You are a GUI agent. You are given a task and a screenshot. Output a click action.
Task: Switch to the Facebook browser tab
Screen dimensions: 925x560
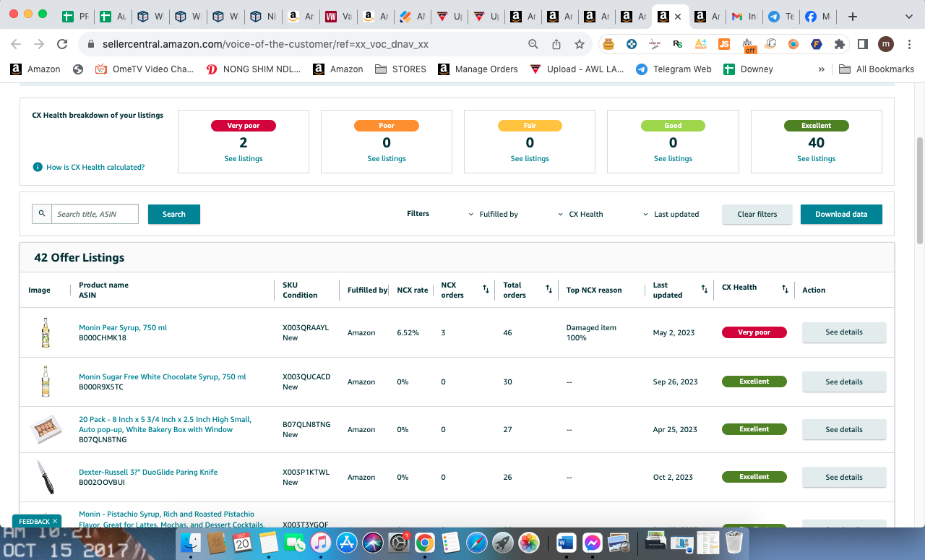coord(817,16)
